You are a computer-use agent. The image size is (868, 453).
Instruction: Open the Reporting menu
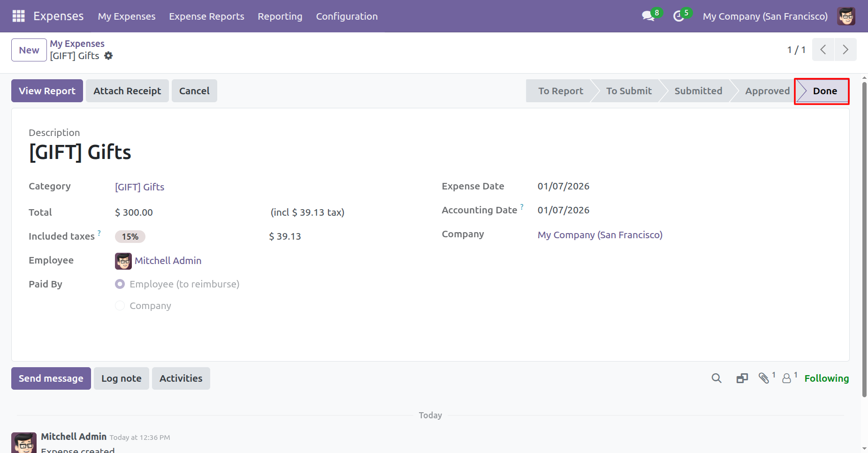[x=280, y=16]
